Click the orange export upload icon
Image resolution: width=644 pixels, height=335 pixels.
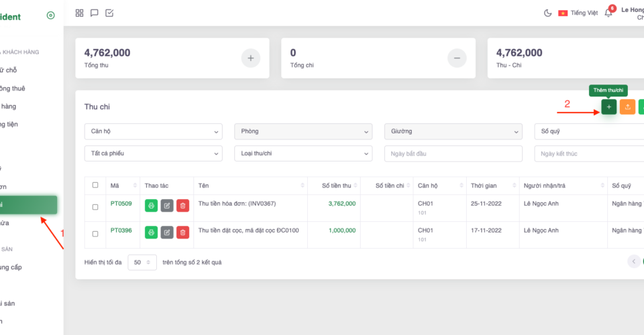[627, 107]
